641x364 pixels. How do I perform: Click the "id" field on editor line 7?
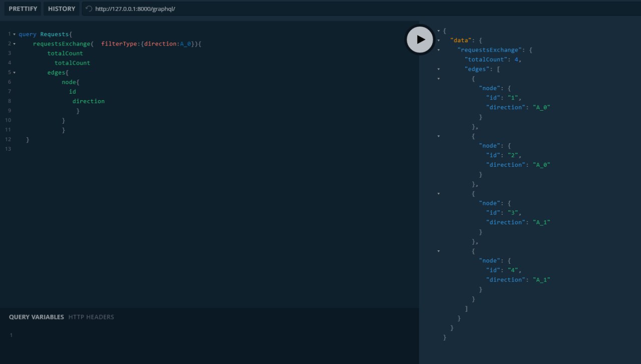pos(73,91)
